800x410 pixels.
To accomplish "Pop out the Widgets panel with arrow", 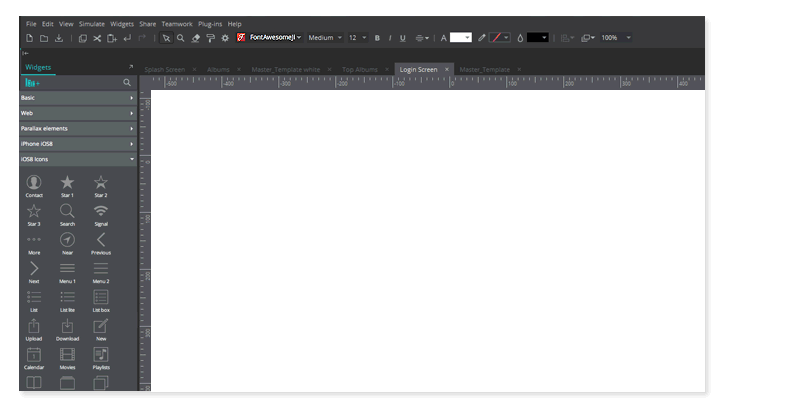I will tap(131, 67).
